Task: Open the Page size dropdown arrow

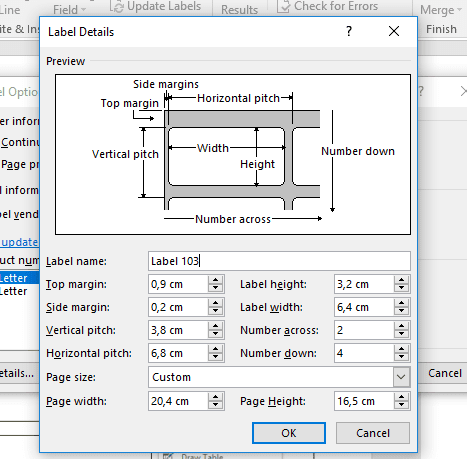Action: pyautogui.click(x=401, y=377)
